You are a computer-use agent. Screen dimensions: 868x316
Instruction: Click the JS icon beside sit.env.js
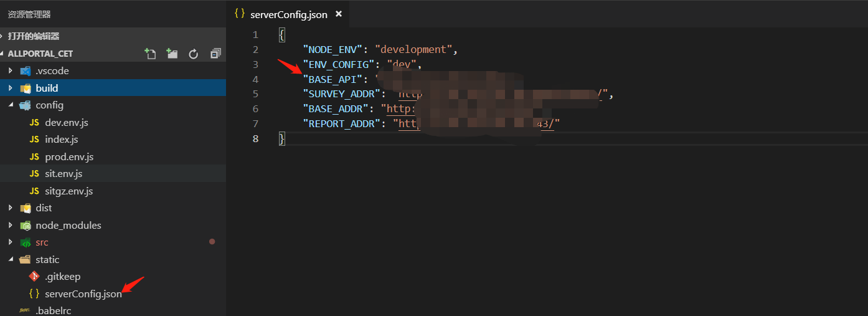pos(34,174)
